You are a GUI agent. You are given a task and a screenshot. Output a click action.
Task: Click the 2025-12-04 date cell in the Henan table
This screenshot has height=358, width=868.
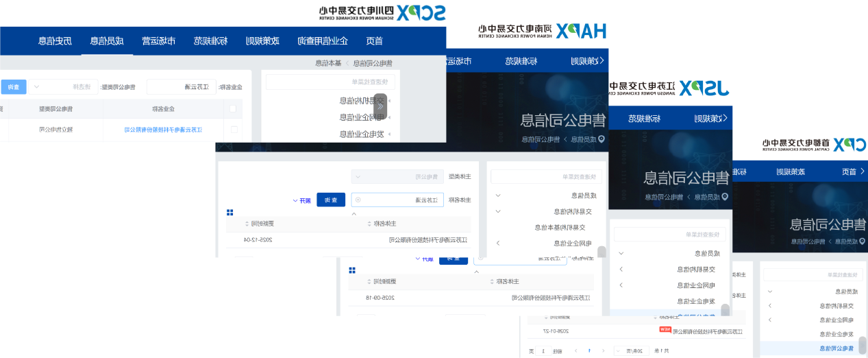[x=258, y=239]
